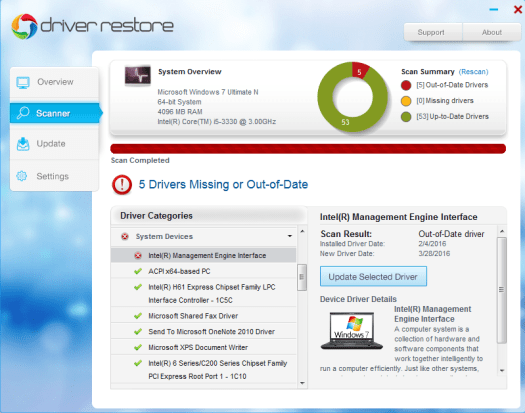Click the Rescan link
The height and width of the screenshot is (413, 525).
click(473, 72)
